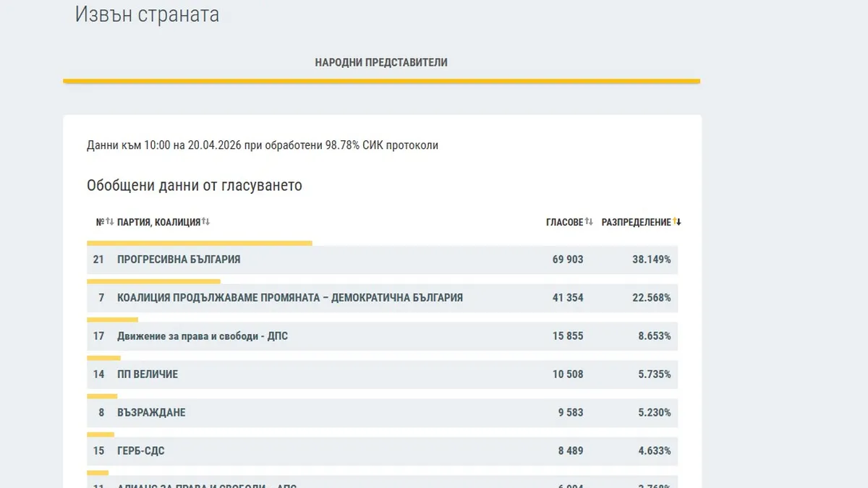Click the sort arrows beside ГЛАСОВЕ
Image resolution: width=868 pixels, height=488 pixels.
(589, 221)
